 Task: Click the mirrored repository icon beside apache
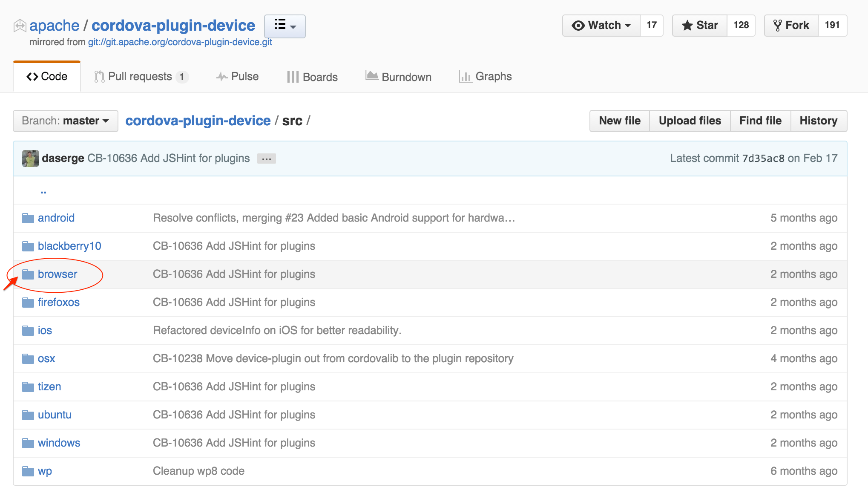[20, 26]
